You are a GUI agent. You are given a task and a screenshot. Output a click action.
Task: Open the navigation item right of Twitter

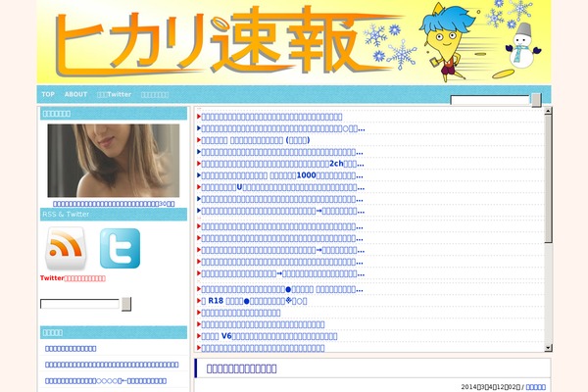155,94
